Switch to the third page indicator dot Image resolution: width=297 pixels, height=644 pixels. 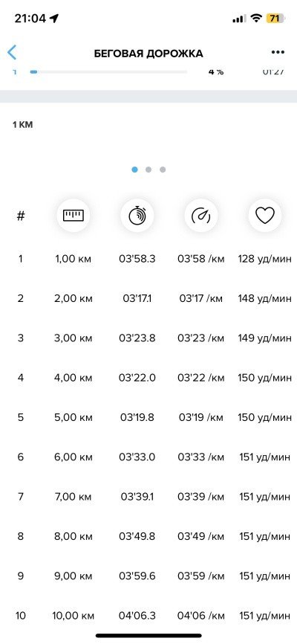(163, 170)
